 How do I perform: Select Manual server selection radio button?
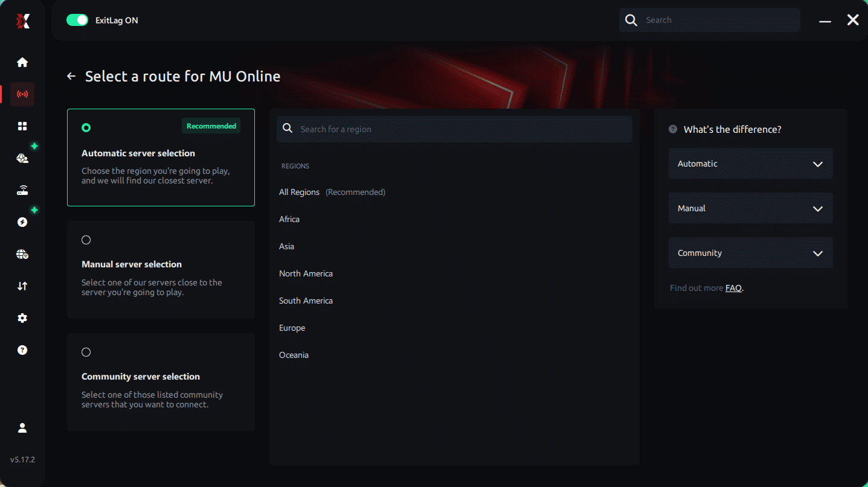[86, 240]
